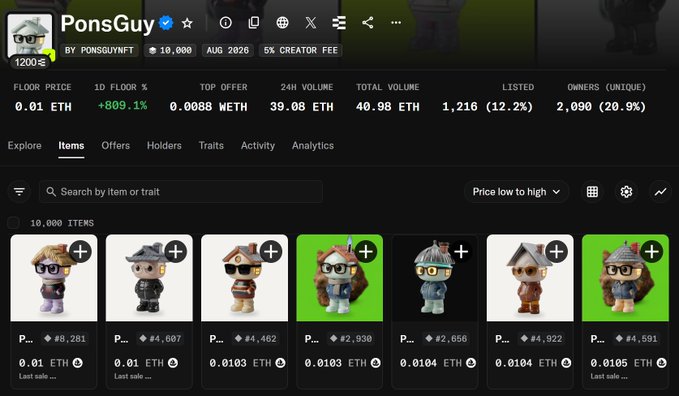
Task: Go to the Explore tab
Action: [x=25, y=146]
